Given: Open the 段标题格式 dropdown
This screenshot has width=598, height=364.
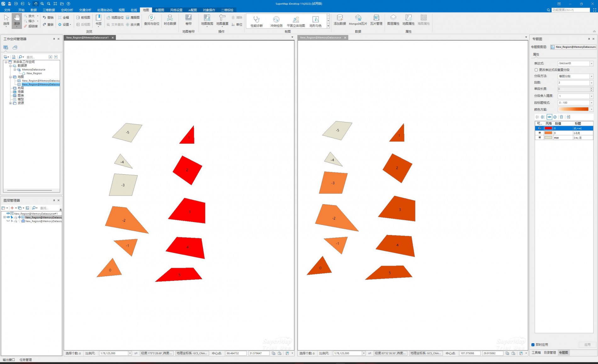Looking at the screenshot, I should tap(591, 103).
